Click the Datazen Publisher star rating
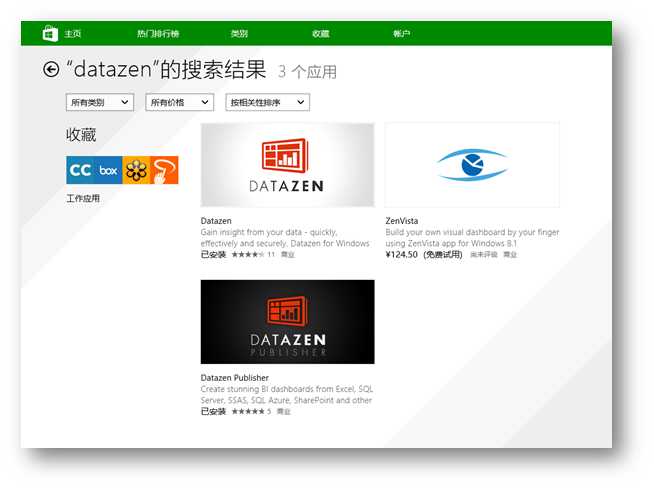 click(x=248, y=411)
